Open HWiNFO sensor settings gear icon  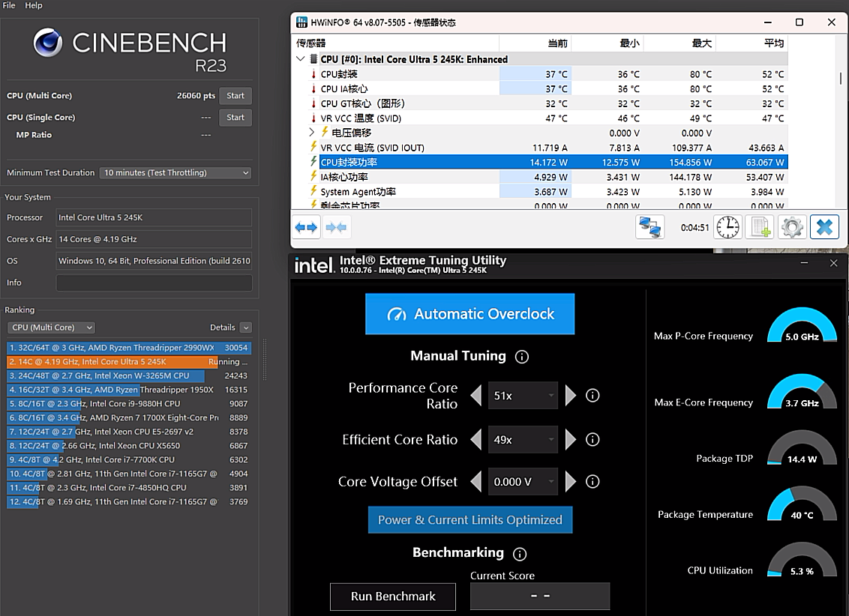792,227
